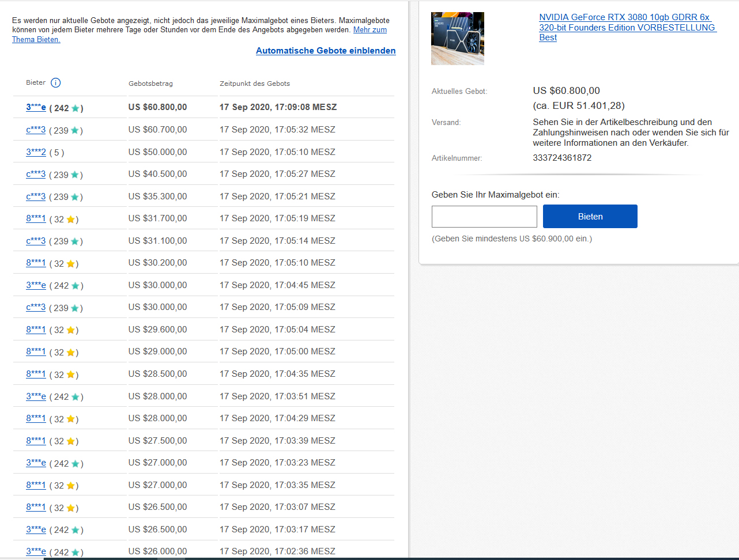The image size is (739, 560).
Task: Click the yellow star in the 17:04:29 bid row
Action: [x=70, y=419]
